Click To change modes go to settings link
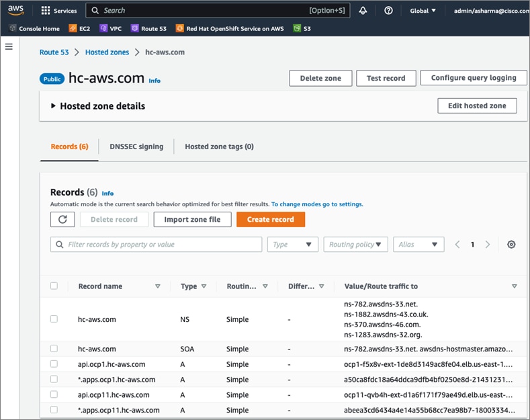Screen dimensions: 530x420 317,204
